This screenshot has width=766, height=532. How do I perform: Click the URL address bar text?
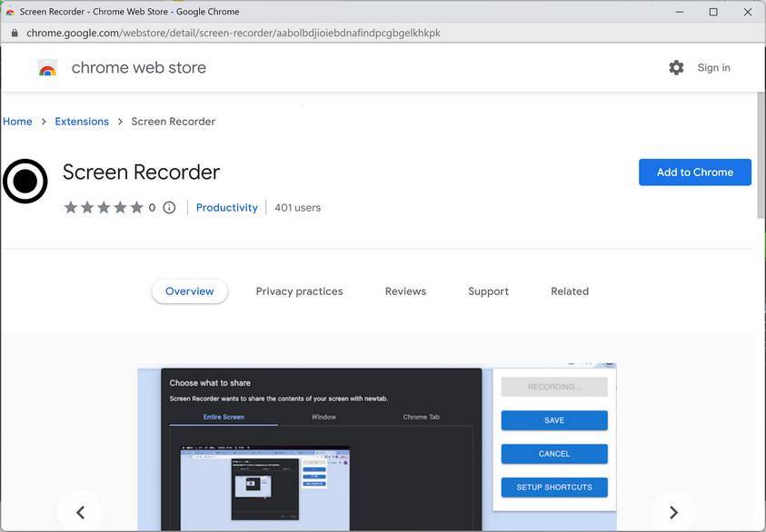click(234, 34)
